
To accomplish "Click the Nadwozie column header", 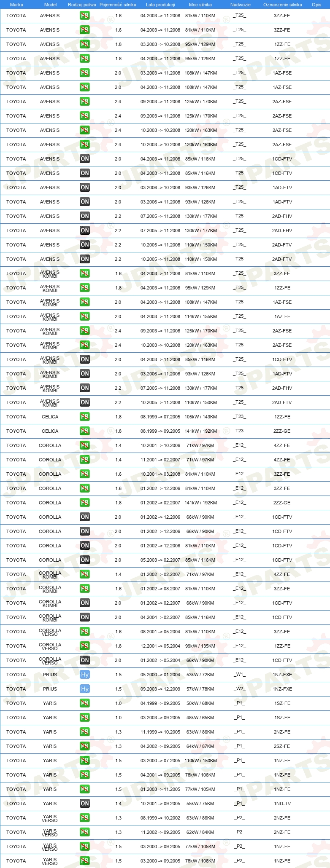I will [241, 5].
